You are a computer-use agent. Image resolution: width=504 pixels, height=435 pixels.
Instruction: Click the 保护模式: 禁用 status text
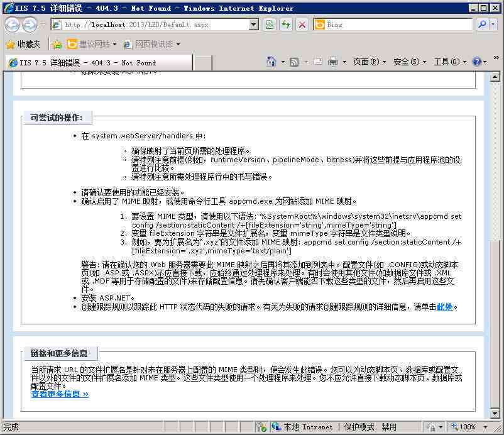[370, 427]
